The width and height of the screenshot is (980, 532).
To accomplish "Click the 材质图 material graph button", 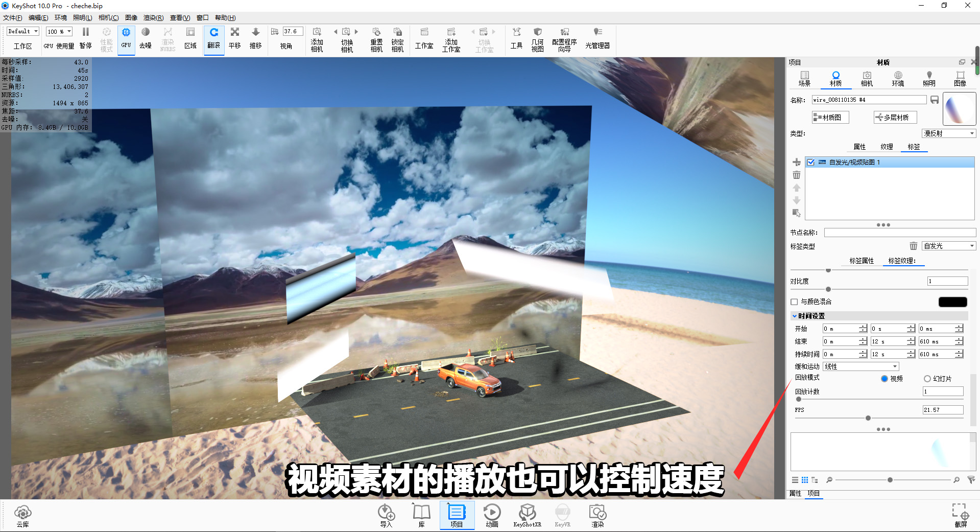I will [830, 117].
